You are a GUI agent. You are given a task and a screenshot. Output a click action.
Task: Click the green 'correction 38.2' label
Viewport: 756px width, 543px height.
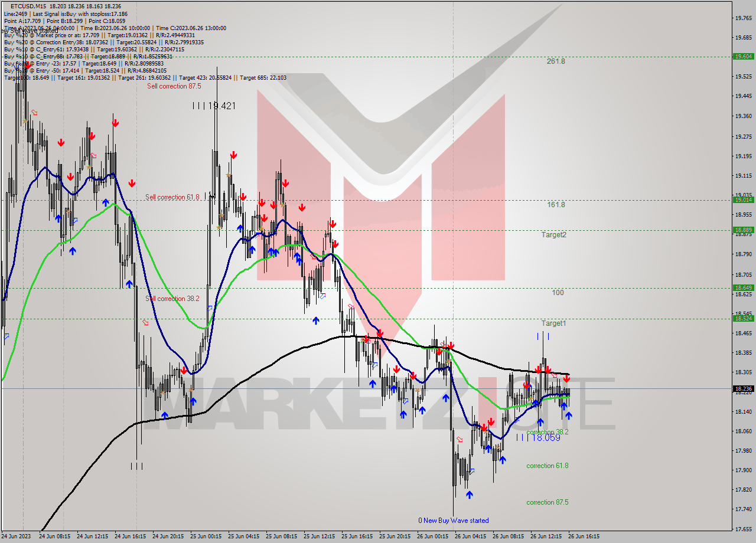pos(548,432)
